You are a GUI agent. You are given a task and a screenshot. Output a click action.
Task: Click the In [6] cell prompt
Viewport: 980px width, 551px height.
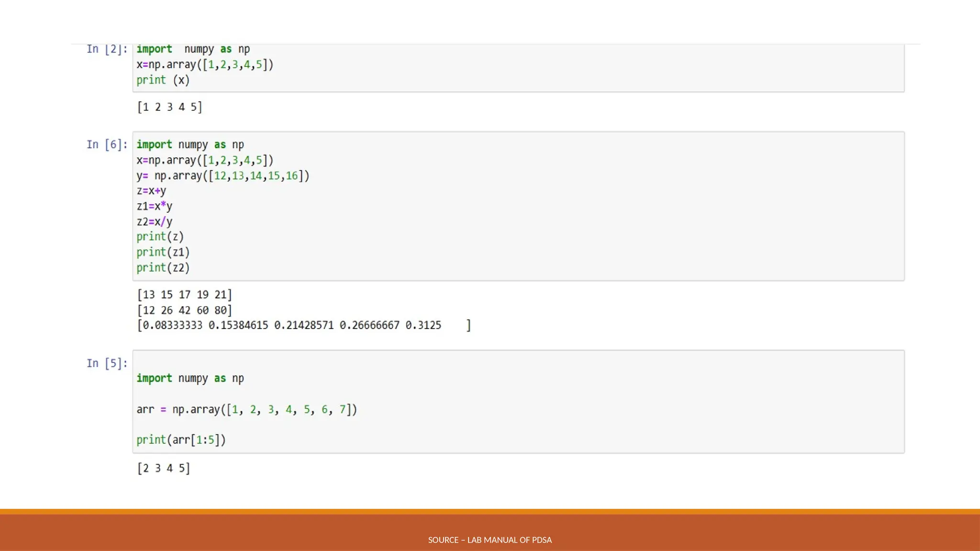(107, 144)
